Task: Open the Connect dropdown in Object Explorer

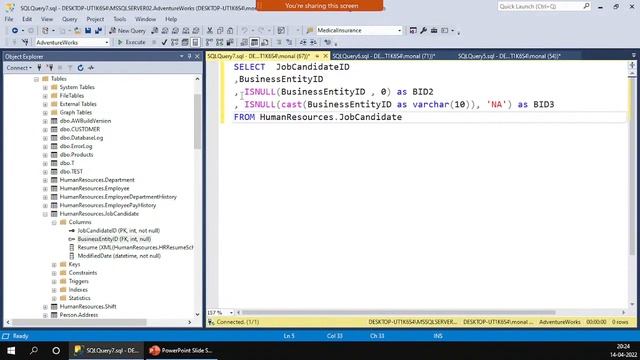Action: pos(19,68)
